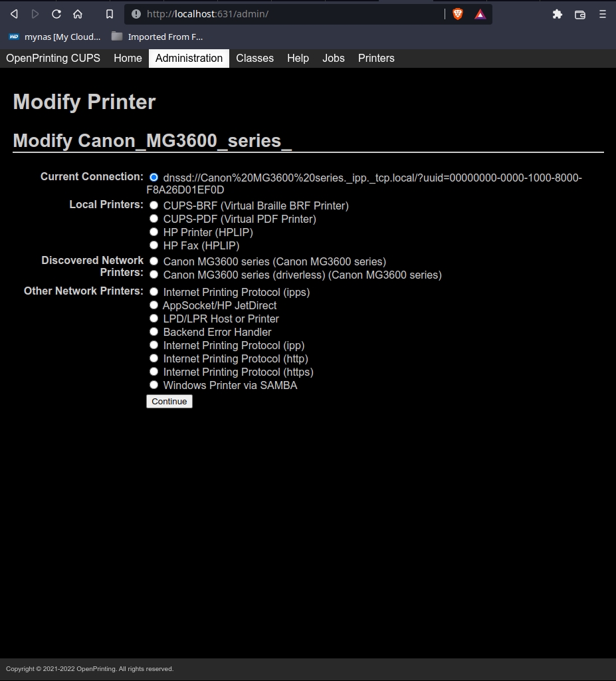Open the OpenPrinting CUPS tab
Screen dimensions: 616x681
(x=53, y=59)
